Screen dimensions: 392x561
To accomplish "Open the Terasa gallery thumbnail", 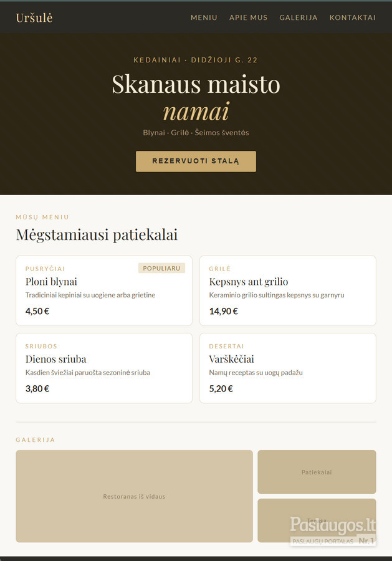I will [x=317, y=520].
